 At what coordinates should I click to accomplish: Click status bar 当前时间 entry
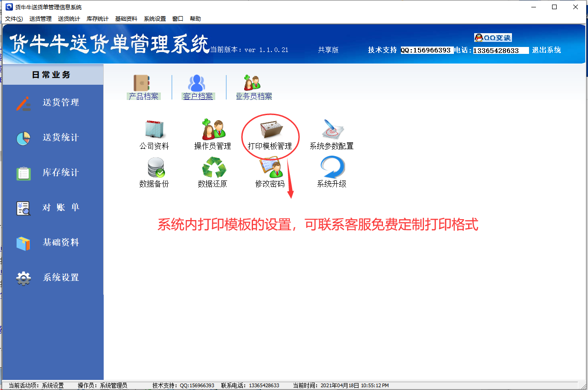(341, 385)
